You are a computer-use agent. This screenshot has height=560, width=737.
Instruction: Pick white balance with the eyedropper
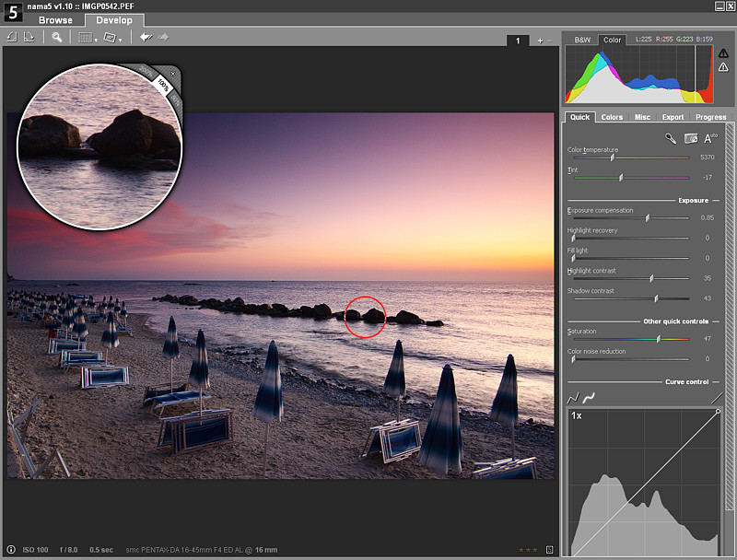pos(670,138)
